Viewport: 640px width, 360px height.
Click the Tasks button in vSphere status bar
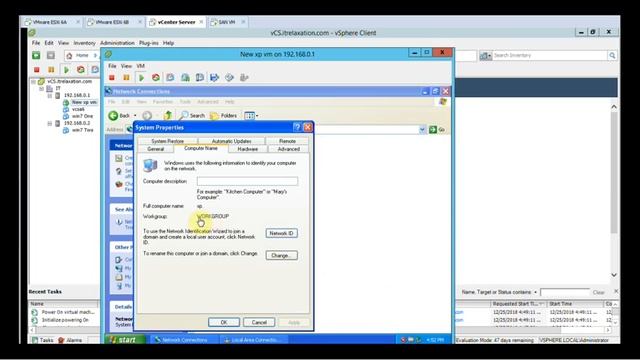click(43, 340)
